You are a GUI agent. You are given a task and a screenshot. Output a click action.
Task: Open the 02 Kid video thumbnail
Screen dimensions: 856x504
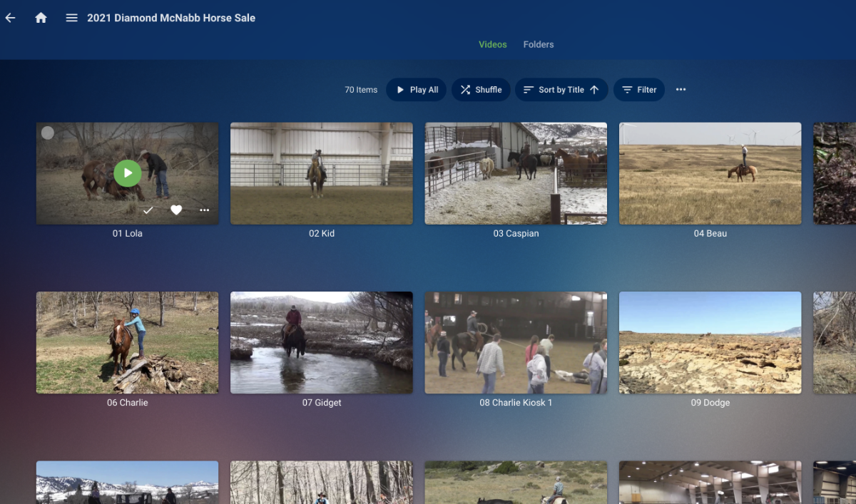[x=322, y=173]
